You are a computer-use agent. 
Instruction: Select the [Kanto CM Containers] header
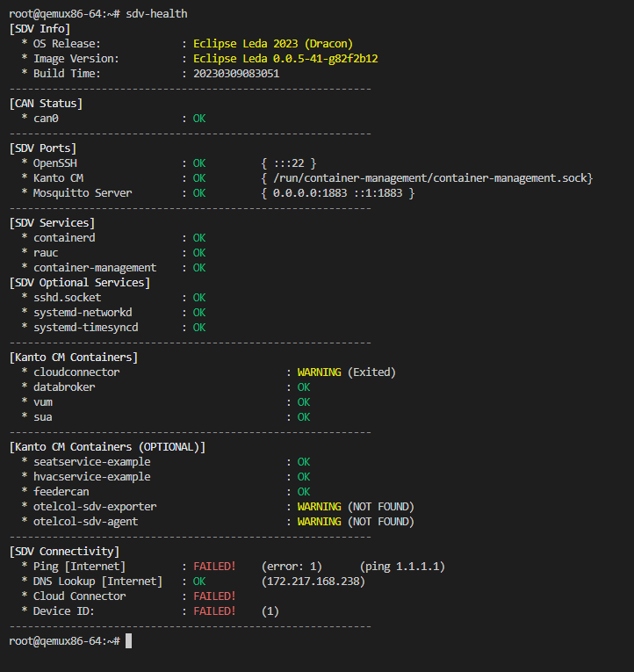click(x=74, y=358)
